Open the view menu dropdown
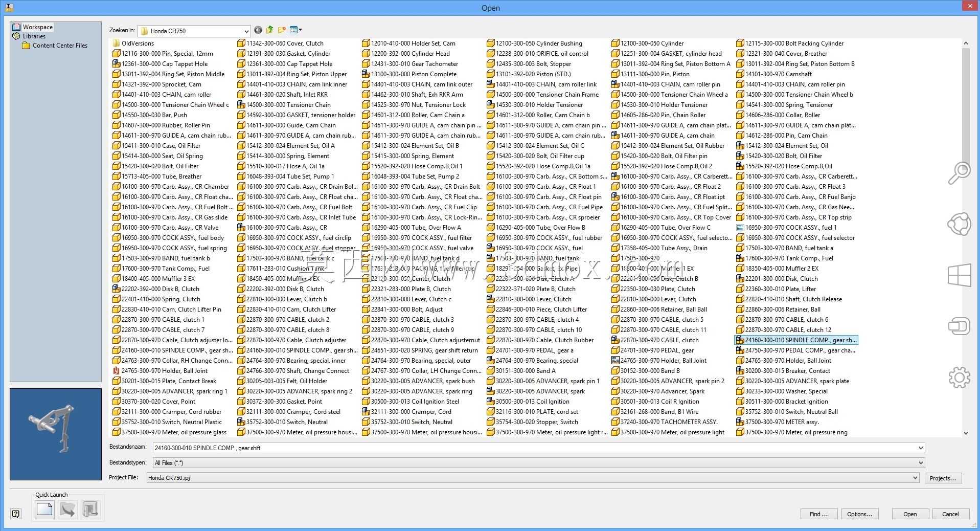 [x=295, y=30]
